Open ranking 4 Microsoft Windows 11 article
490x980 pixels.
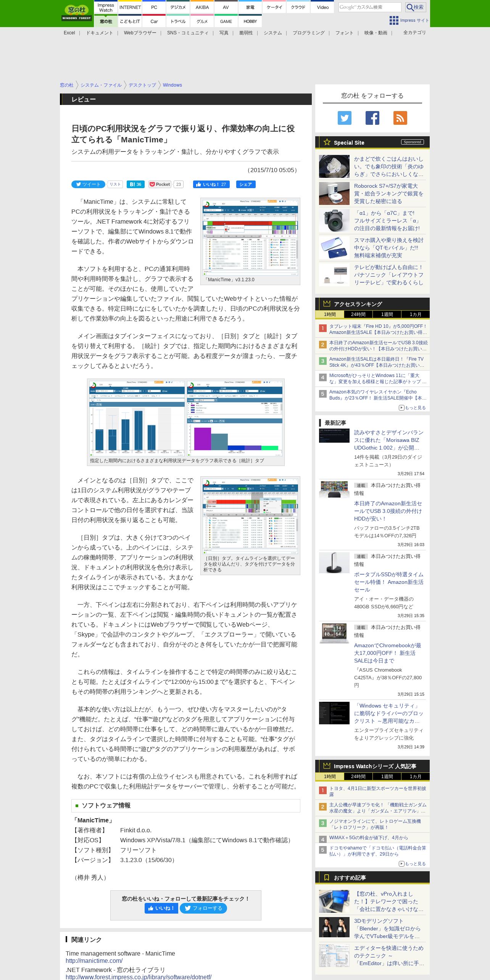378,379
